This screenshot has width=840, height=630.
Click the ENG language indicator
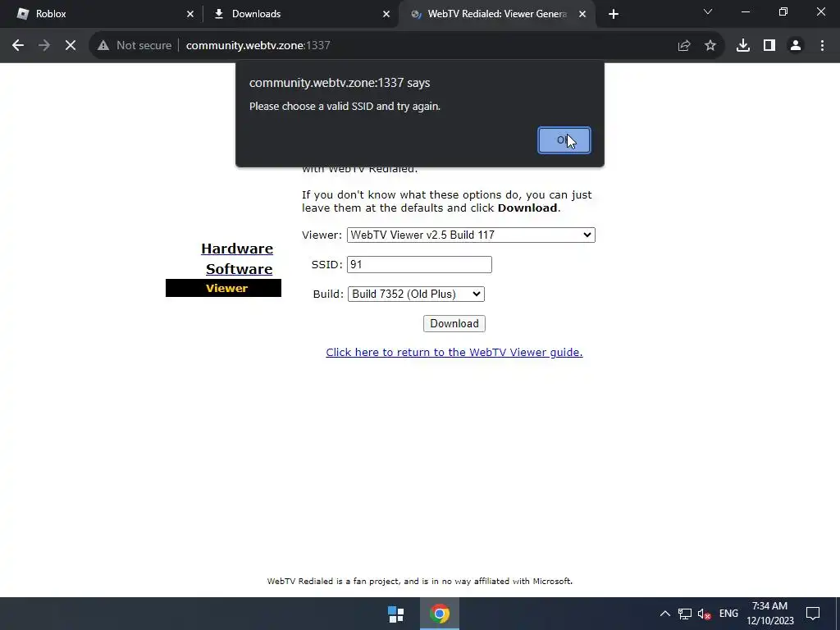pos(728,614)
